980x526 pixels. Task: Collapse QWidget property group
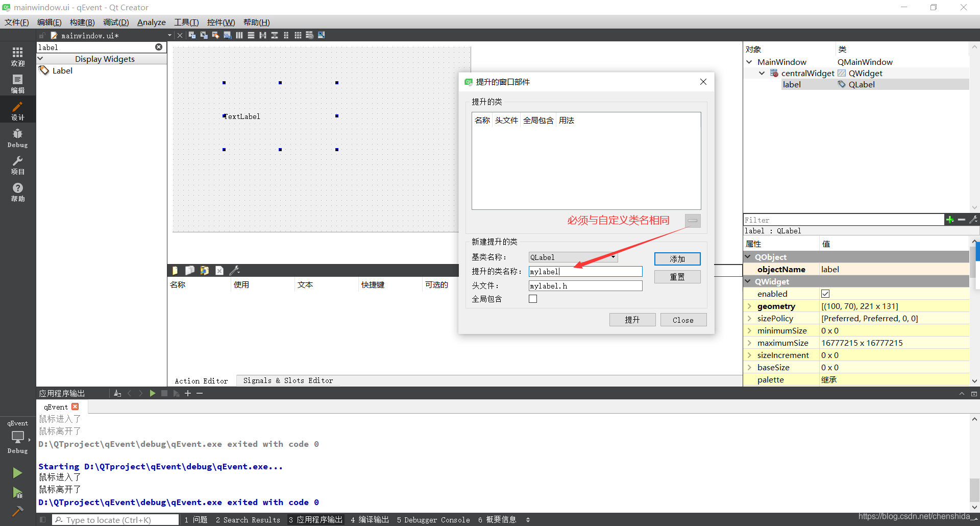click(748, 281)
